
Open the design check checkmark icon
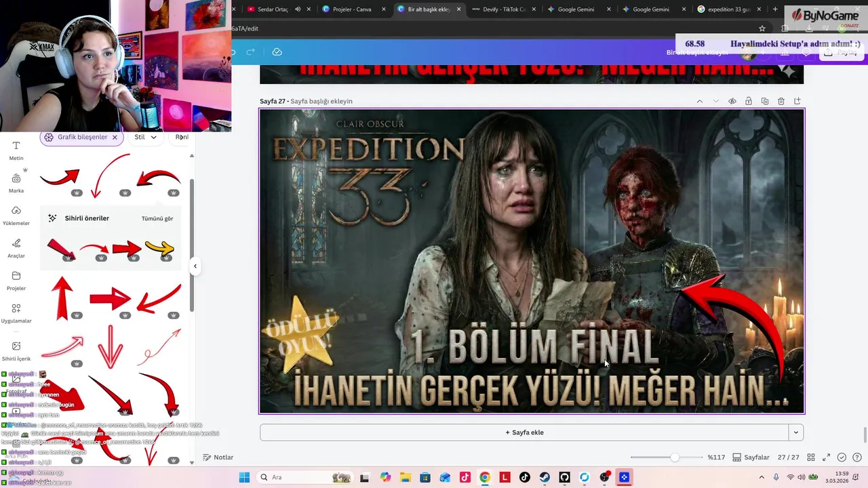(842, 457)
